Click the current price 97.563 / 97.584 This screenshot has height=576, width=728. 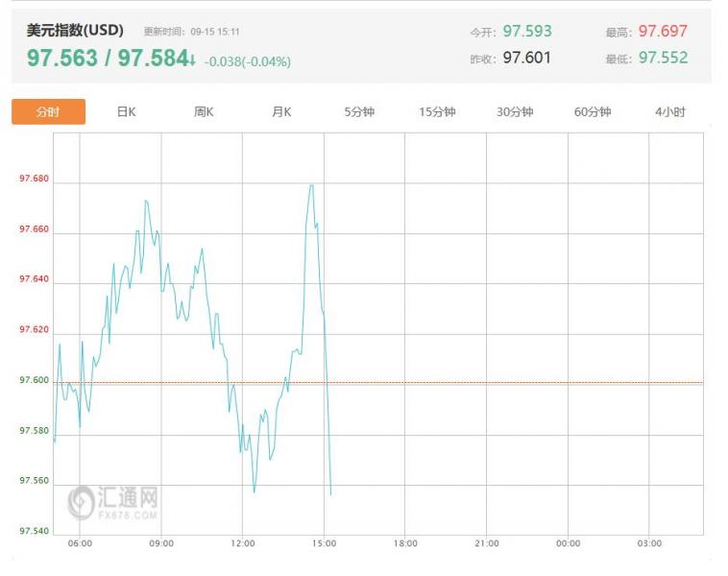point(107,59)
